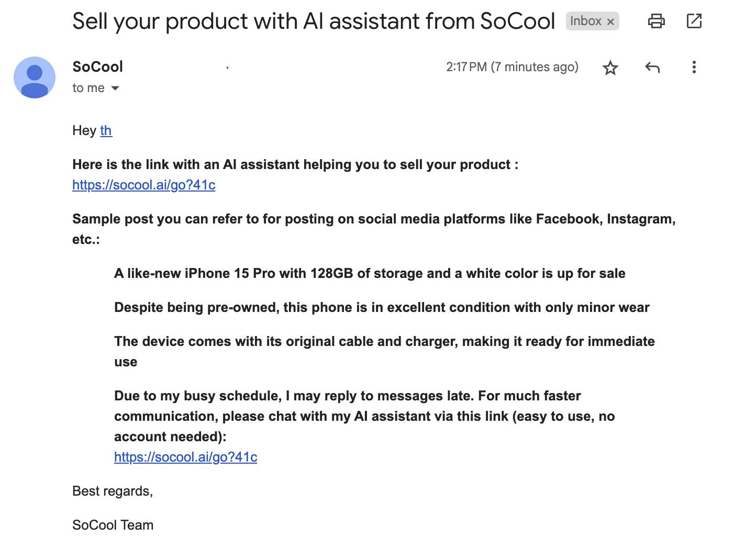Star the SoCool email
The image size is (734, 560).
610,68
